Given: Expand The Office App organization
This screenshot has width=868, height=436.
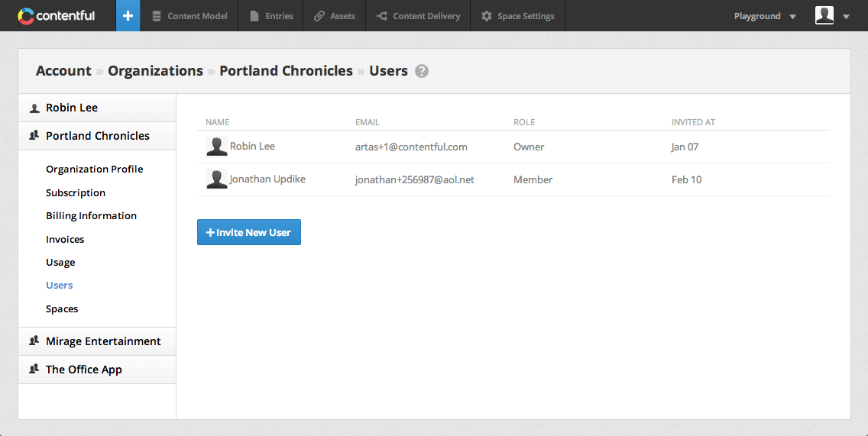Looking at the screenshot, I should tap(97, 370).
